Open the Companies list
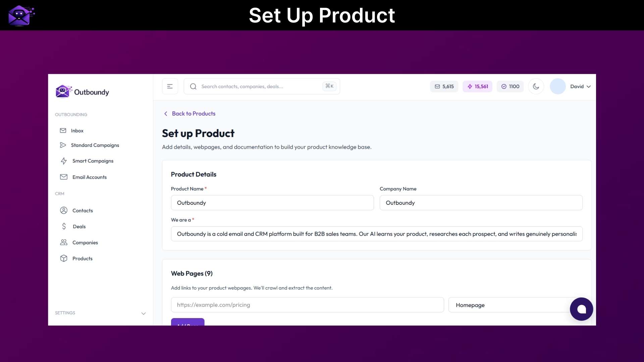 [85, 242]
